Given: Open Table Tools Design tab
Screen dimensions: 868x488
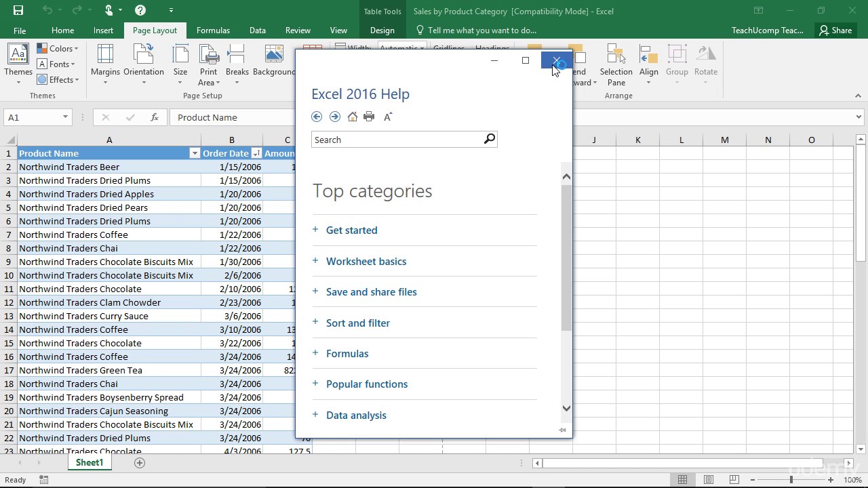Looking at the screenshot, I should click(x=382, y=30).
